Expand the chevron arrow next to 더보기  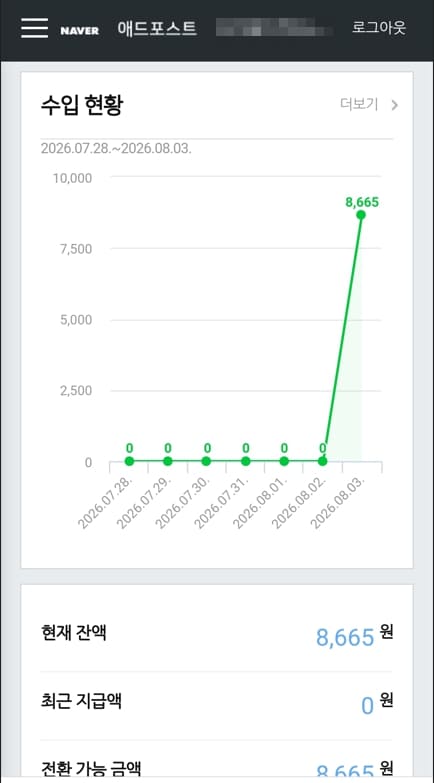coord(395,105)
